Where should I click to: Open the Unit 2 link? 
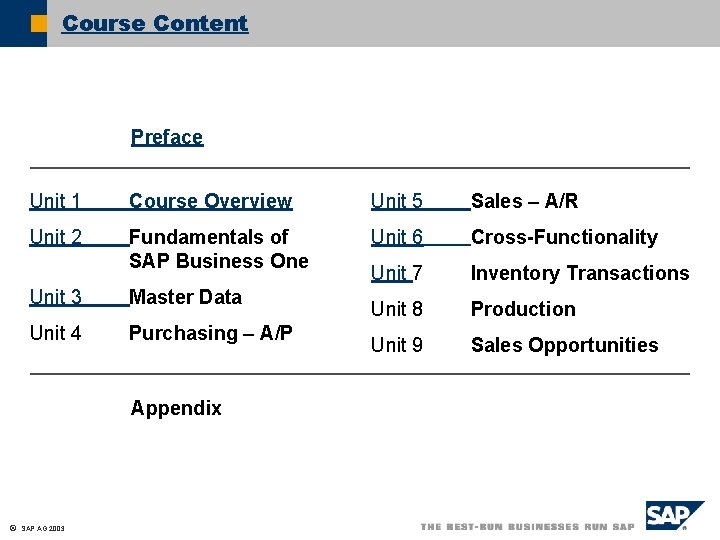point(56,237)
